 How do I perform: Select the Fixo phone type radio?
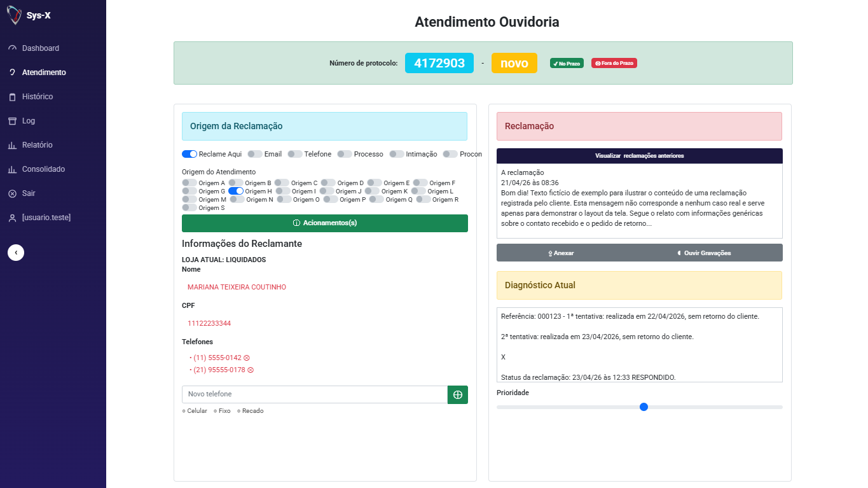(216, 411)
